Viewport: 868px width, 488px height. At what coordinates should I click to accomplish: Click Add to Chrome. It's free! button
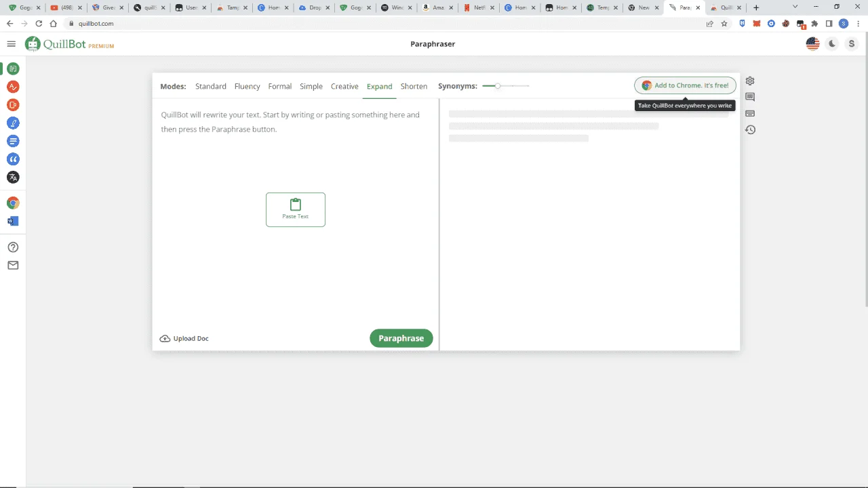click(x=685, y=85)
